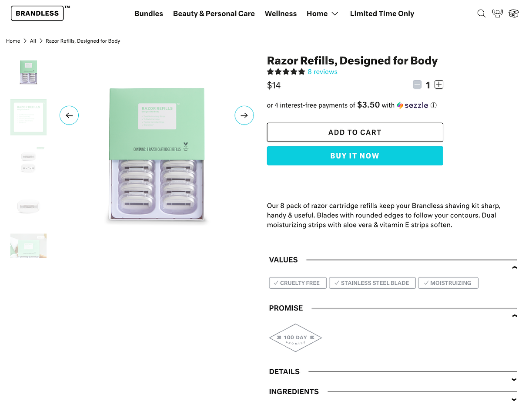Select the Moistruizing value tag

(448, 283)
